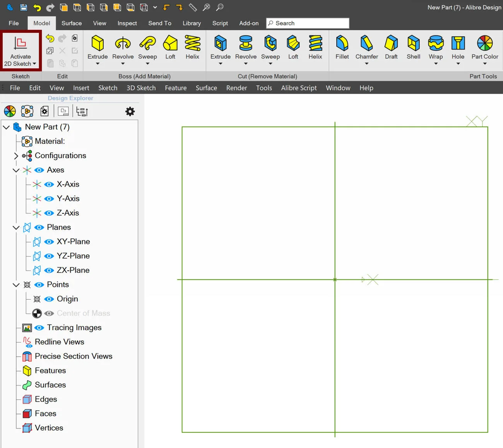Click the Save icon in title bar
Screen dimensions: 503x448
[x=24, y=7]
